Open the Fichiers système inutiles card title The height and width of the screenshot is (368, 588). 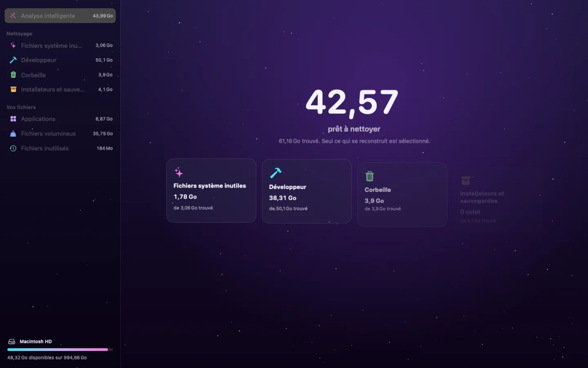[x=209, y=186]
